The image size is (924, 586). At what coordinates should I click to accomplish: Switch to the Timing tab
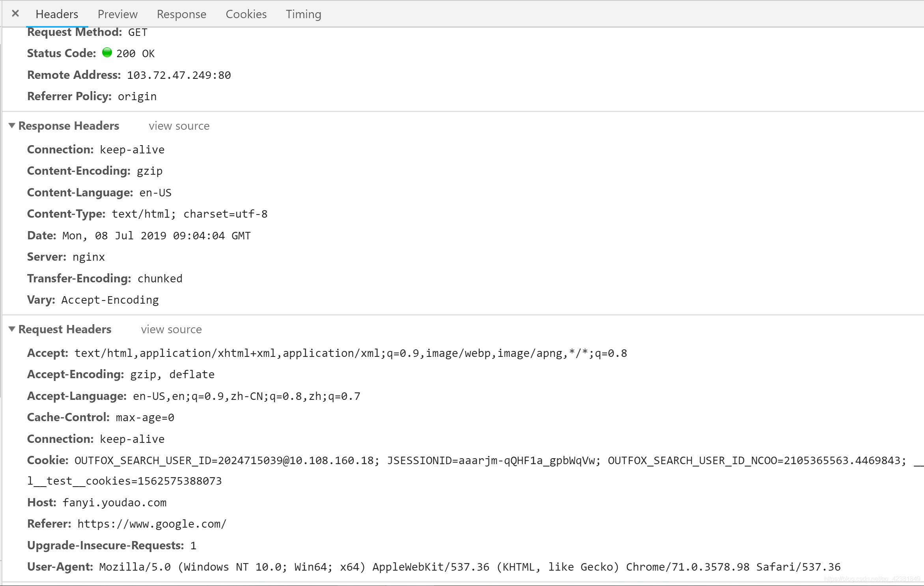click(x=303, y=14)
